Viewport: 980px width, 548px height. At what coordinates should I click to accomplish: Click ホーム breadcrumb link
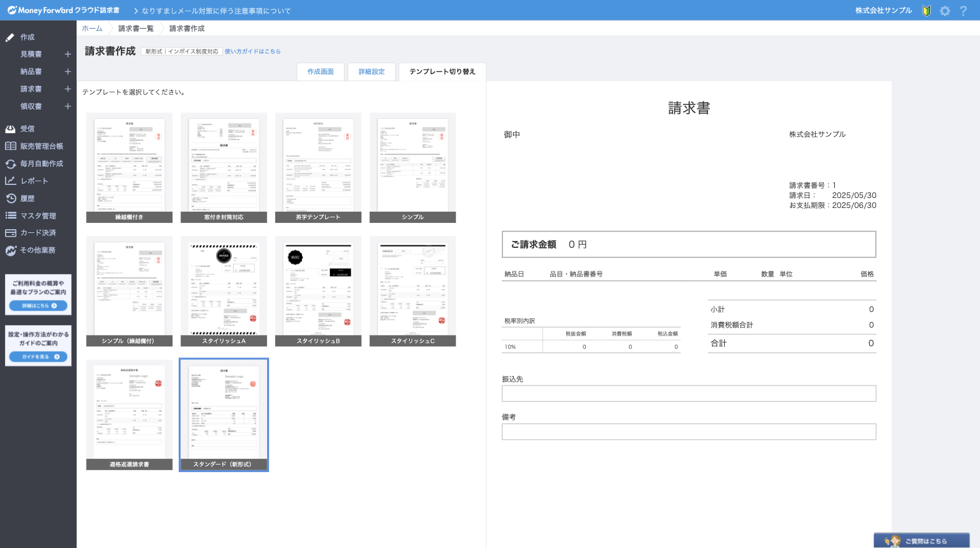[92, 29]
